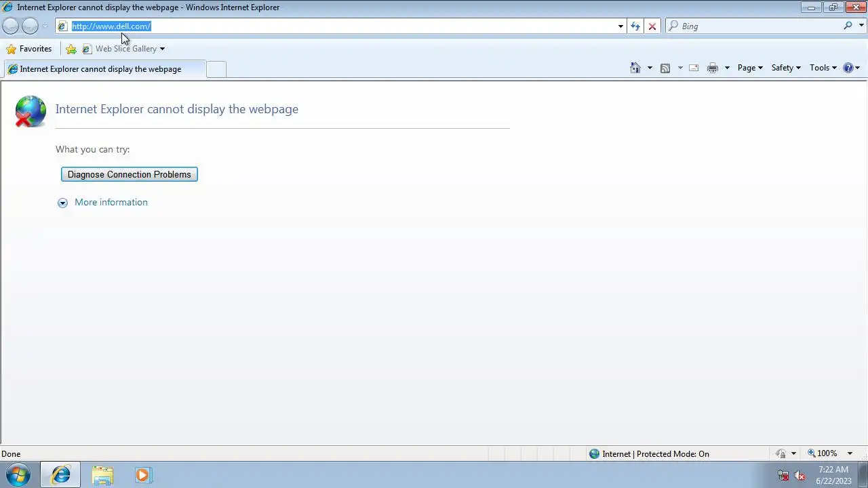Click the privacy report status bar icon
Image resolution: width=868 pixels, height=488 pixels.
[x=781, y=454]
